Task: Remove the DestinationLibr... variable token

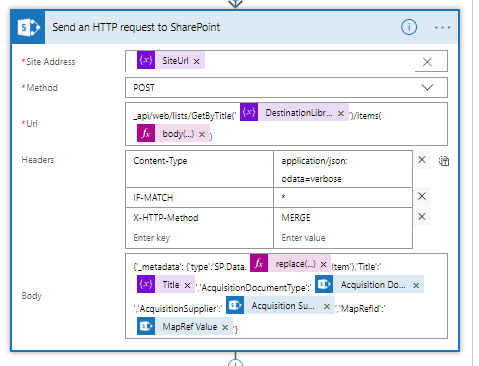Action: click(341, 114)
